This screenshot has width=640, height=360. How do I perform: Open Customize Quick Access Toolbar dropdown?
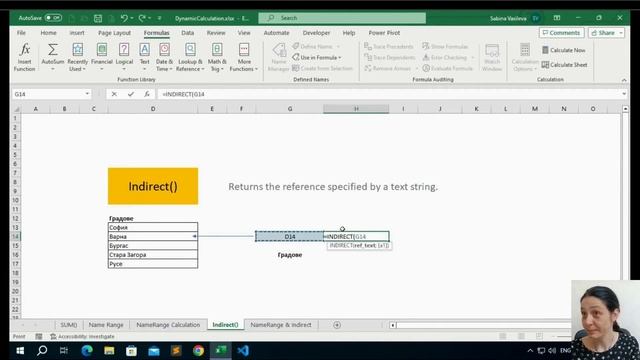(x=160, y=18)
